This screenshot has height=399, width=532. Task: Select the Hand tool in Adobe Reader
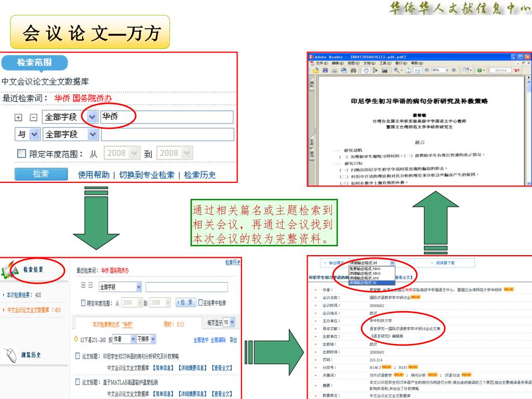point(366,70)
